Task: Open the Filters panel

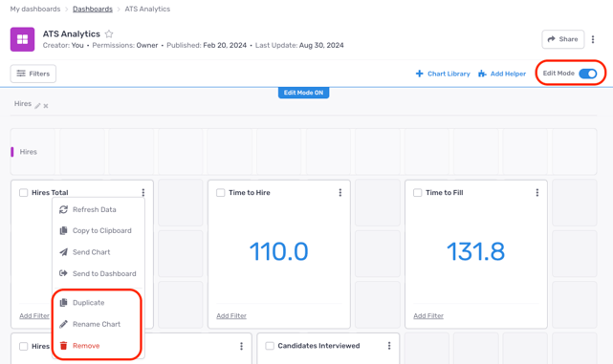Action: point(33,74)
